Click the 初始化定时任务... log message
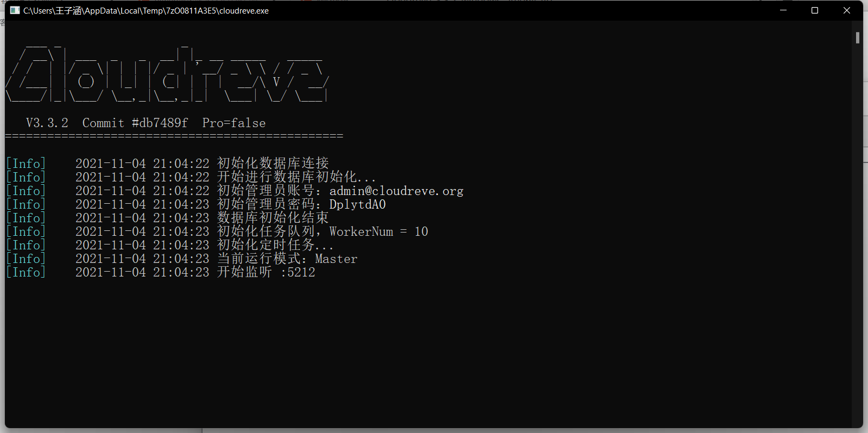This screenshot has height=433, width=868. [275, 245]
